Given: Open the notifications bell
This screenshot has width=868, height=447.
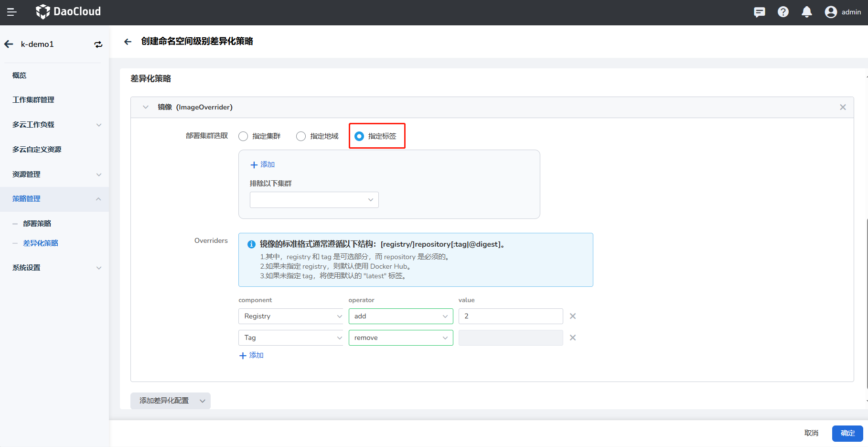Looking at the screenshot, I should click(x=807, y=12).
